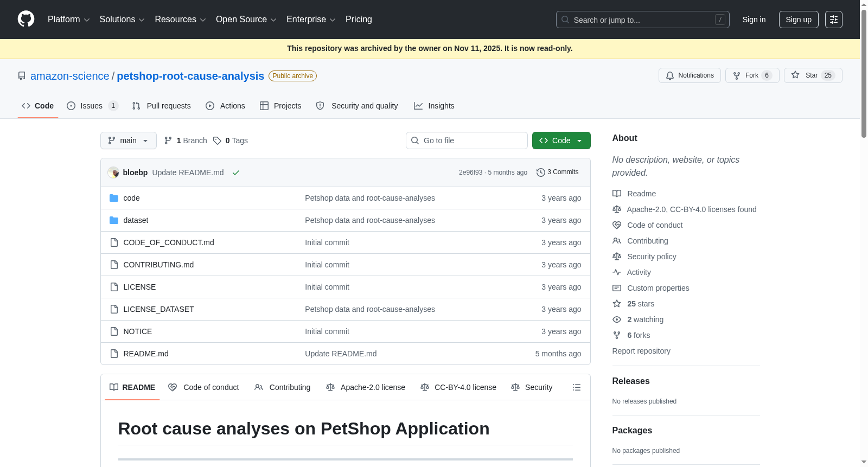This screenshot has height=467, width=868.
Task: Open commit hash 2e96f93
Action: point(470,172)
